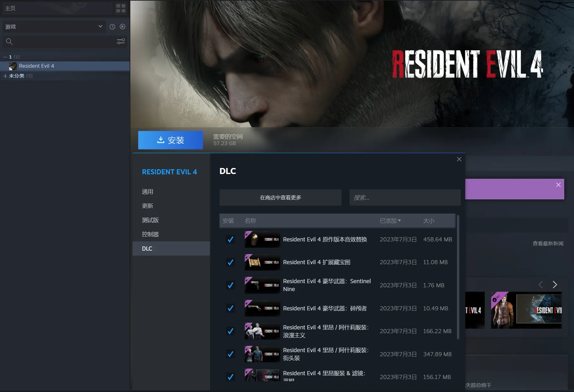Open the Betas tab in properties
This screenshot has height=392, width=574.
pos(150,220)
